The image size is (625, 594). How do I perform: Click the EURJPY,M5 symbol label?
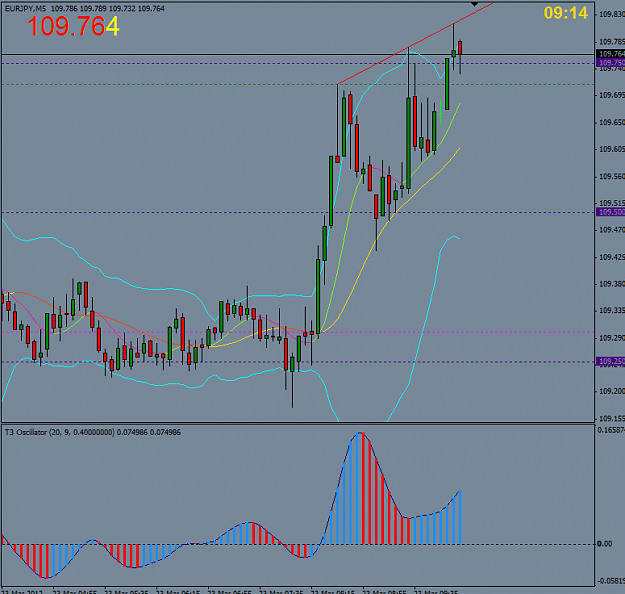25,8
